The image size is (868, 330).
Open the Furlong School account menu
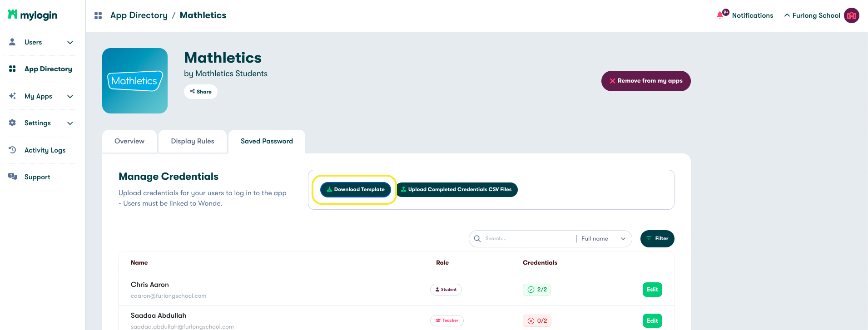[x=822, y=15]
